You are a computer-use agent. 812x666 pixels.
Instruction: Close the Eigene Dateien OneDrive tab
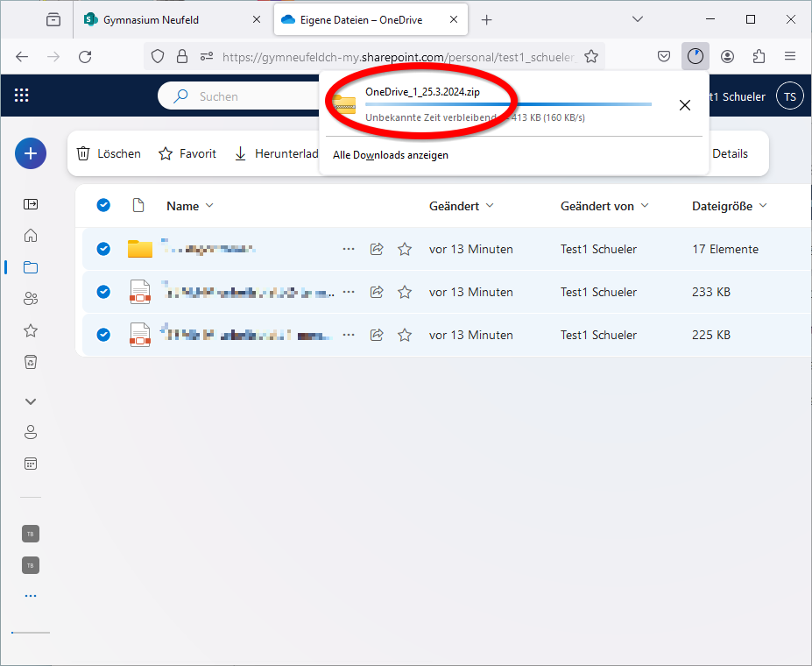454,19
